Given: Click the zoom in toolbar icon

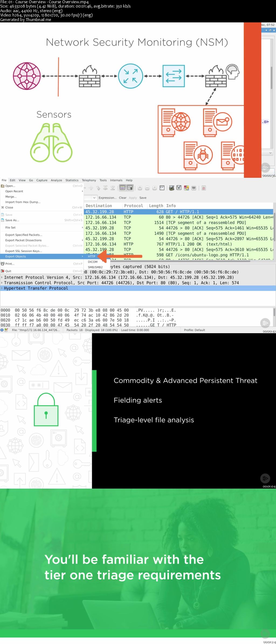Looking at the screenshot, I should click(140, 188).
